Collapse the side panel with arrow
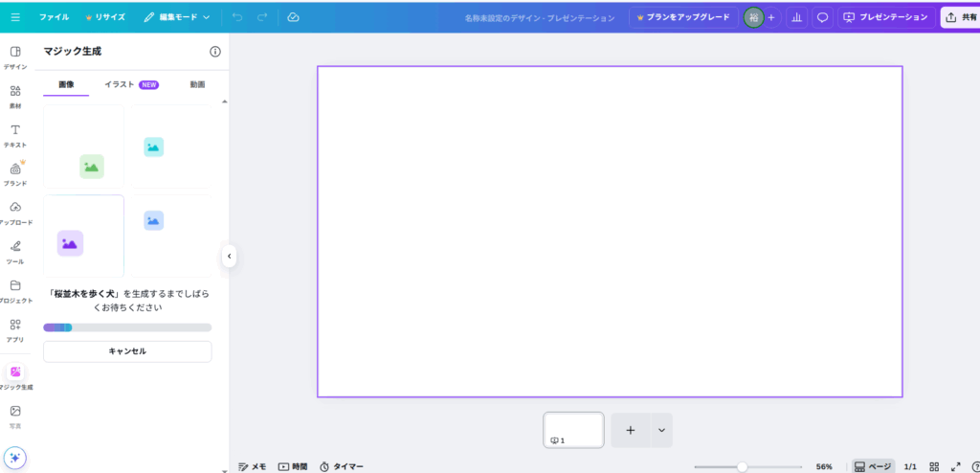The height and width of the screenshot is (473, 980). (x=230, y=256)
